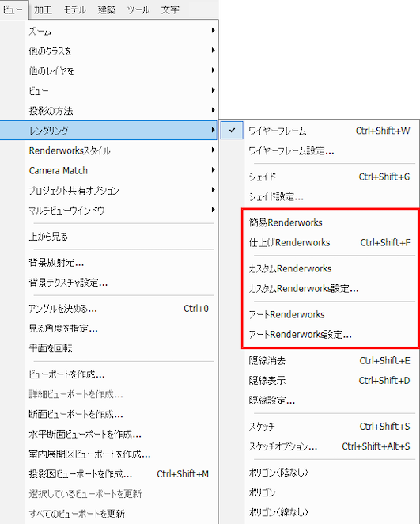Open カスタムRenderworks設定 dialog

(330, 288)
